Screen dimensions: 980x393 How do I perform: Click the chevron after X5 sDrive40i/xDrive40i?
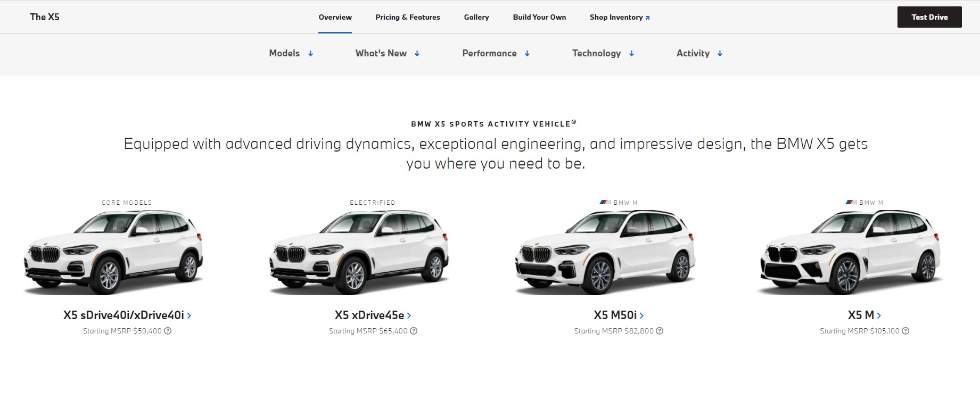coord(189,315)
